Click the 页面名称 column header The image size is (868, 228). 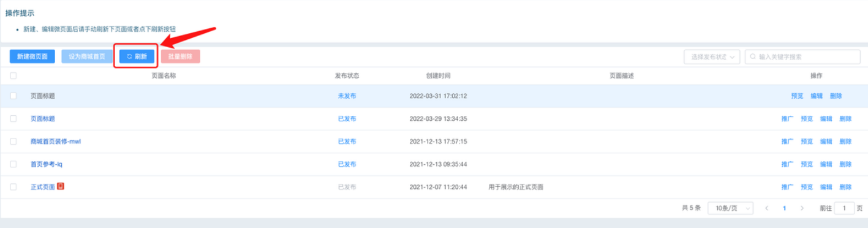point(164,75)
